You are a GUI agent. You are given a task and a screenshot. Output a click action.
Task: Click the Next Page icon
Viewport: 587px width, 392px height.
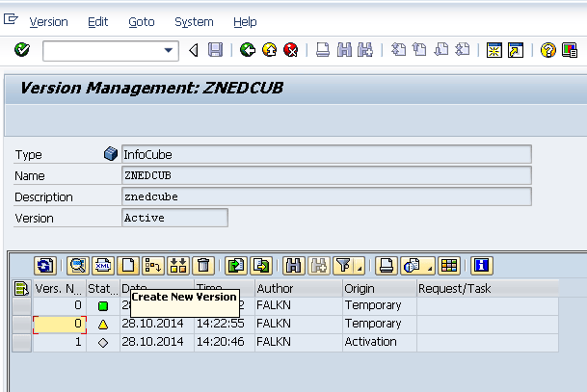point(441,50)
